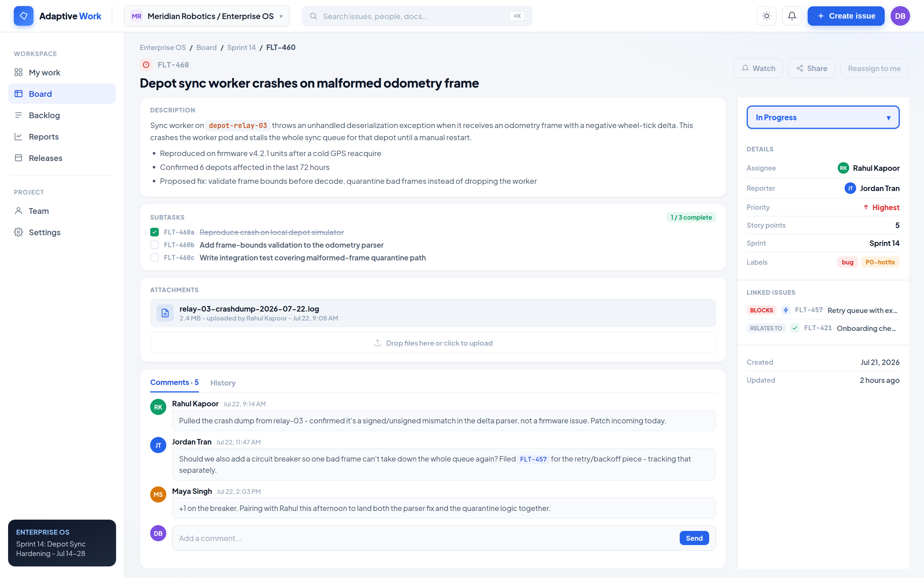The height and width of the screenshot is (578, 924).
Task: Open Team page in sidebar
Action: [x=62, y=211]
